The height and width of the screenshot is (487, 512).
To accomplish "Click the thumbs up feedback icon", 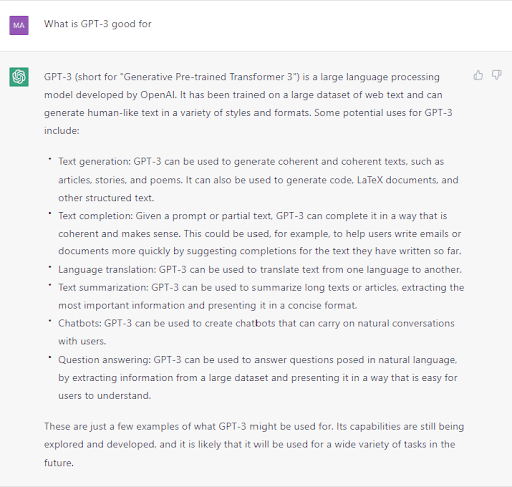I will click(478, 75).
